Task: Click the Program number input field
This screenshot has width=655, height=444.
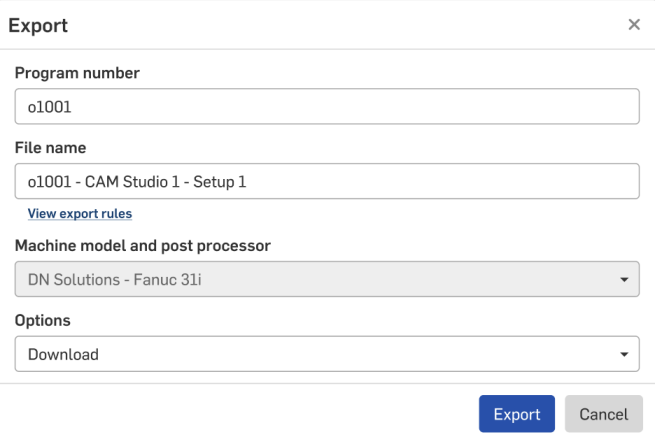Action: pyautogui.click(x=327, y=106)
